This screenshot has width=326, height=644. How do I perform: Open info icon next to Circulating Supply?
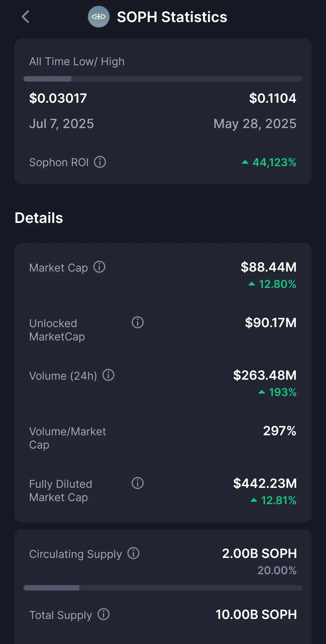[133, 553]
